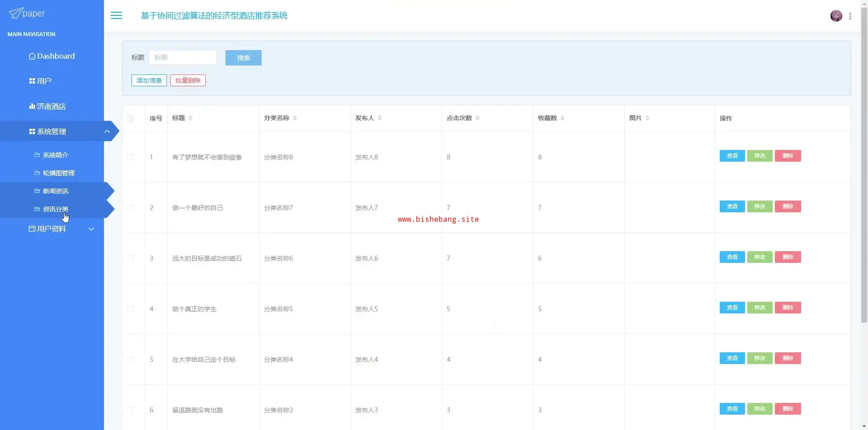Expand the 用户资料 submenu arrow
868x430 pixels.
91,229
